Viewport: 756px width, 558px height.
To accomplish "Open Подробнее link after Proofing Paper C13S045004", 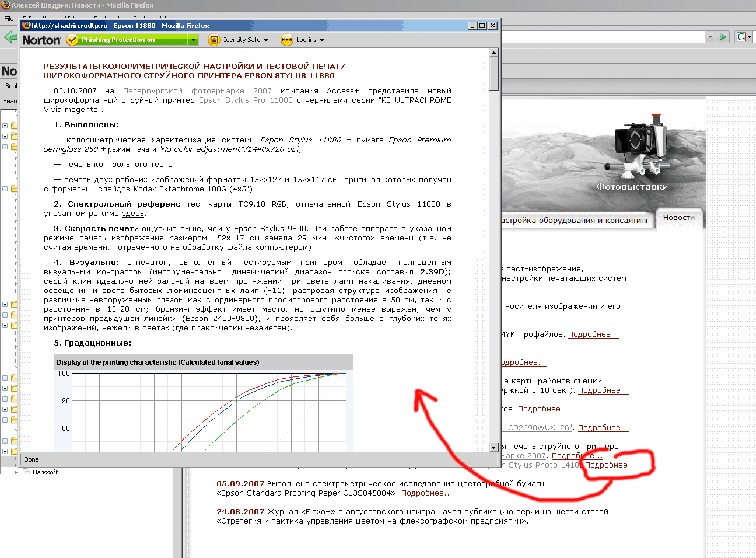I will click(x=427, y=493).
